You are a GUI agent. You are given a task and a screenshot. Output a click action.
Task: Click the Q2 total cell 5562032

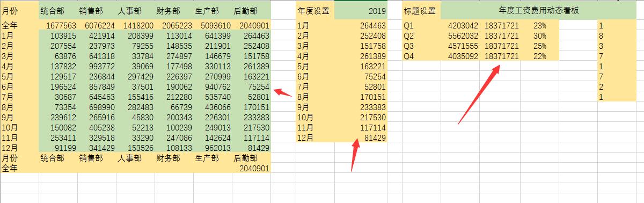[x=460, y=35]
